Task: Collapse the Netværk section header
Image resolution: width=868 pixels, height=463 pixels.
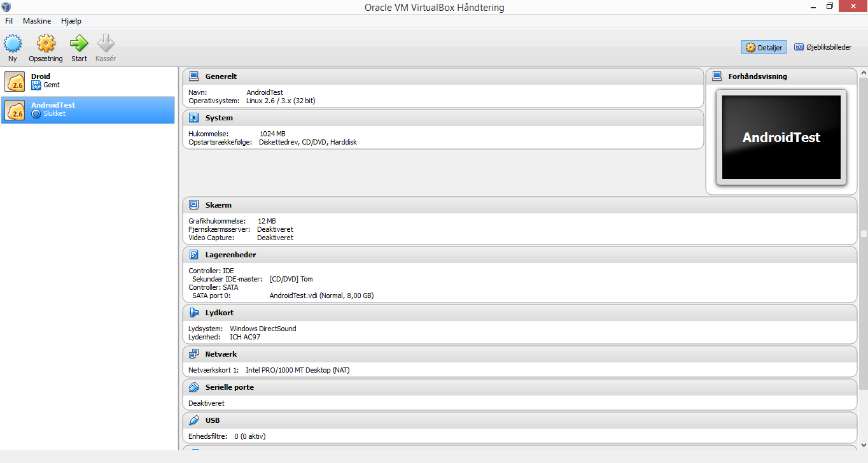Action: [520, 354]
